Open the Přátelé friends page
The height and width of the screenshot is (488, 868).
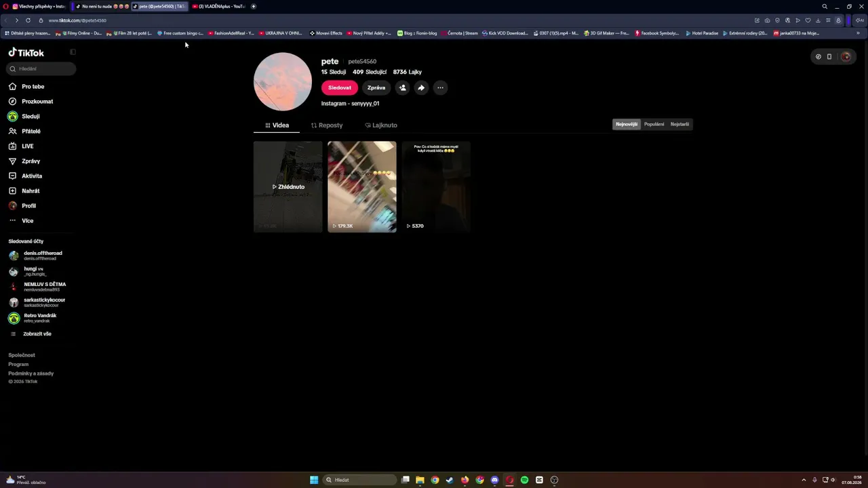(24, 131)
